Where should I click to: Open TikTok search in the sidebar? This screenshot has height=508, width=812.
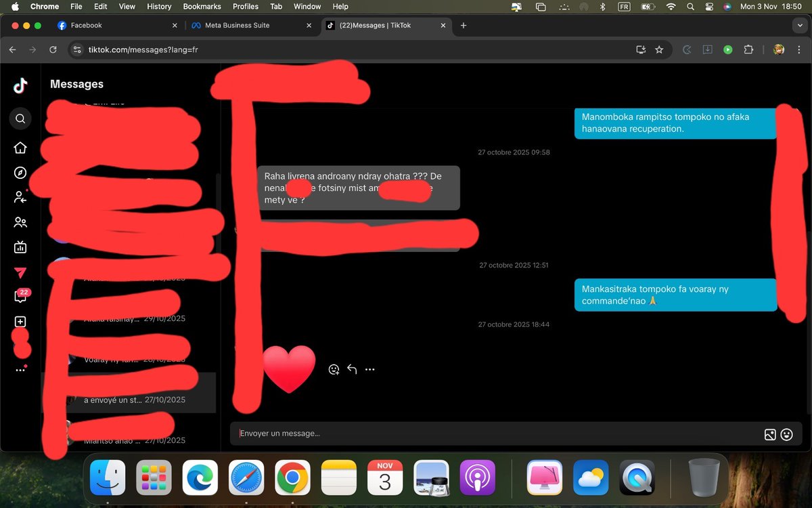click(x=20, y=119)
